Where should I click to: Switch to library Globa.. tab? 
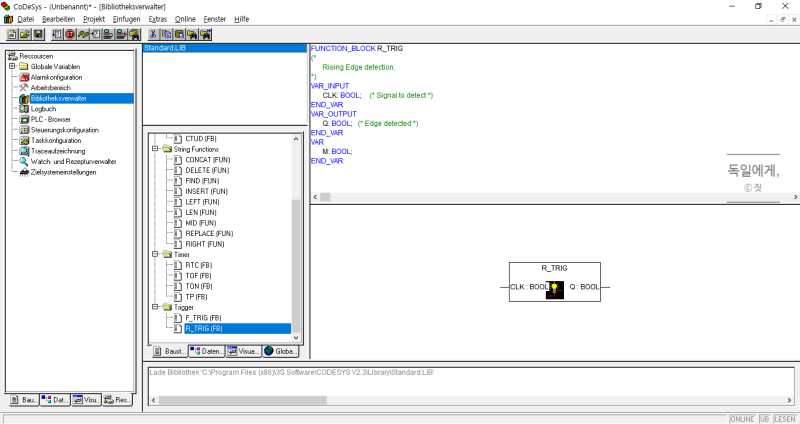[x=280, y=352]
